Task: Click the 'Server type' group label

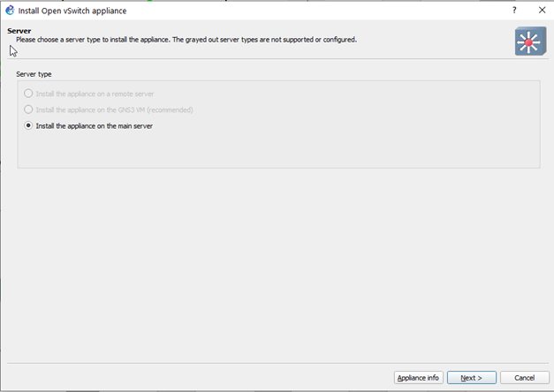Action: (34, 74)
